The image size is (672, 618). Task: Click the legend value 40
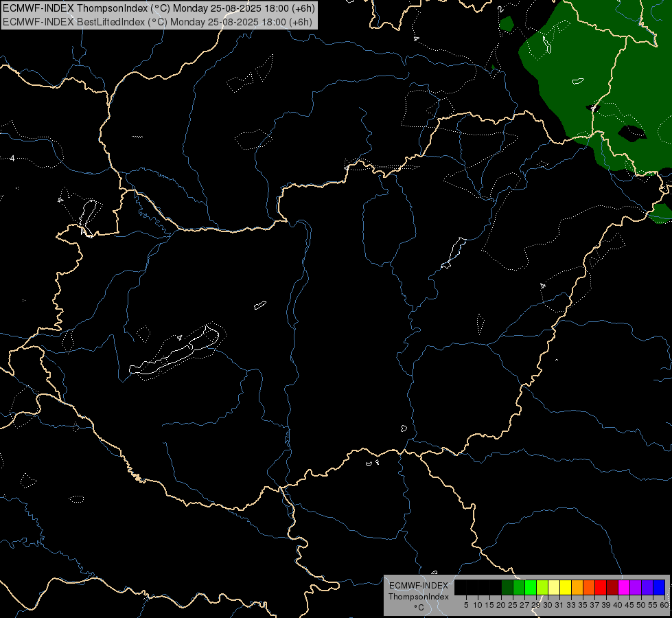pyautogui.click(x=618, y=605)
